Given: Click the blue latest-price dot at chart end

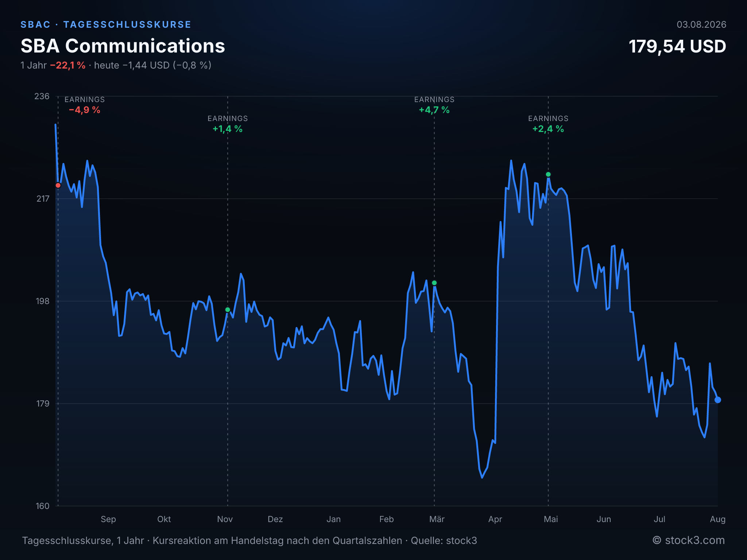Looking at the screenshot, I should 717,400.
